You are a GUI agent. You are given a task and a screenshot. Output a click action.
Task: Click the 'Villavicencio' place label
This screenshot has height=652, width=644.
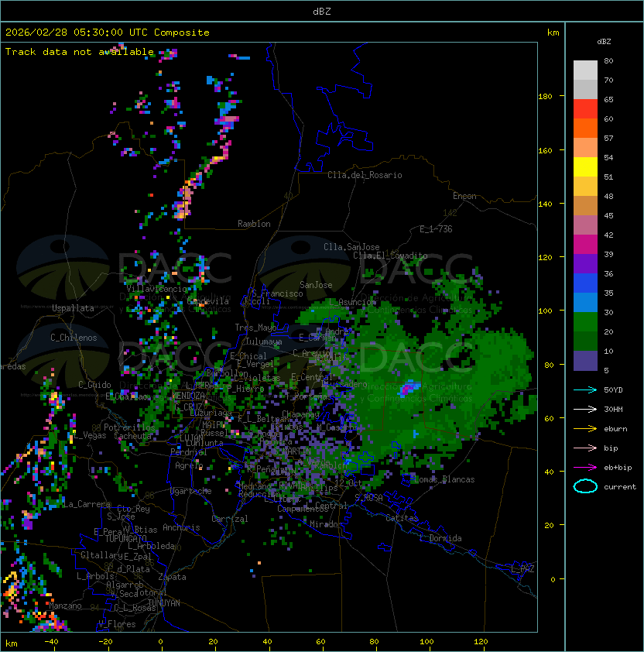coord(156,289)
